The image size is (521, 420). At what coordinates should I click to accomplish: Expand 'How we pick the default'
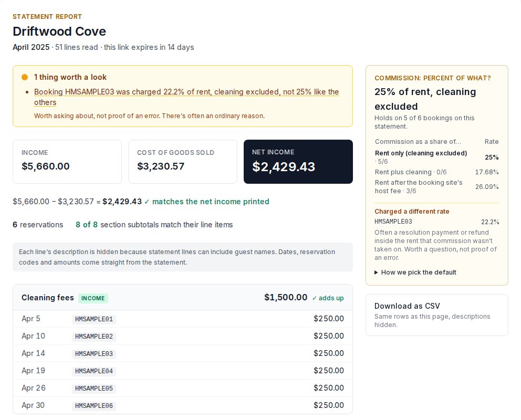tap(415, 272)
